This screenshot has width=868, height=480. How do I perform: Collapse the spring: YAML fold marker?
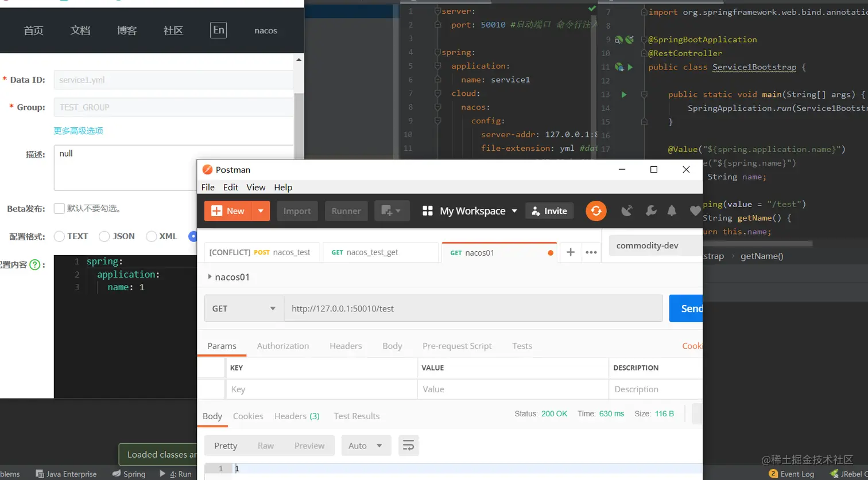437,52
